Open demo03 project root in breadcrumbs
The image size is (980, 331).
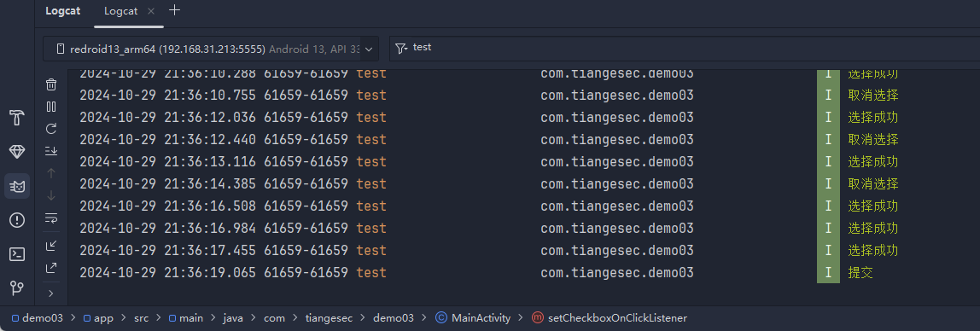tap(38, 318)
